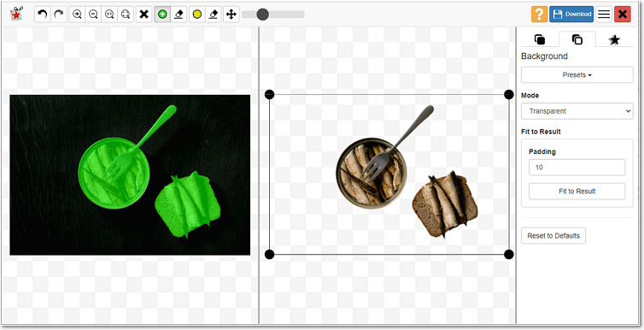Open the help question mark button
The image size is (644, 330).
coord(540,14)
